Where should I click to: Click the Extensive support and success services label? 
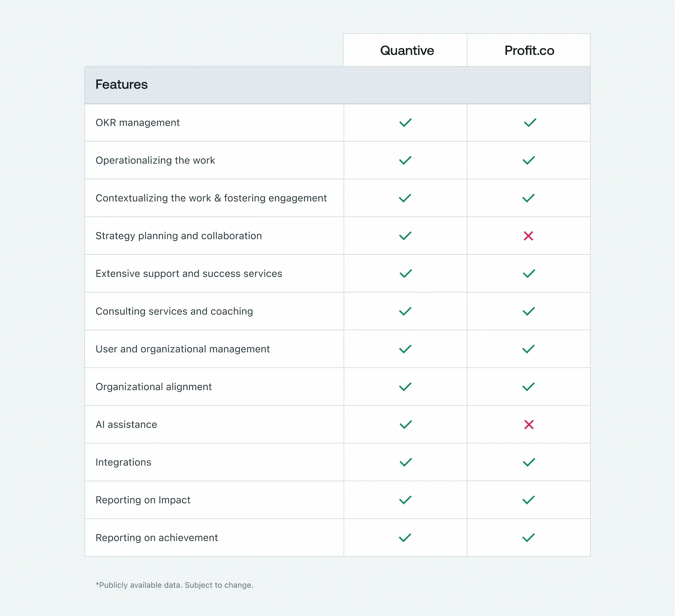pos(189,273)
